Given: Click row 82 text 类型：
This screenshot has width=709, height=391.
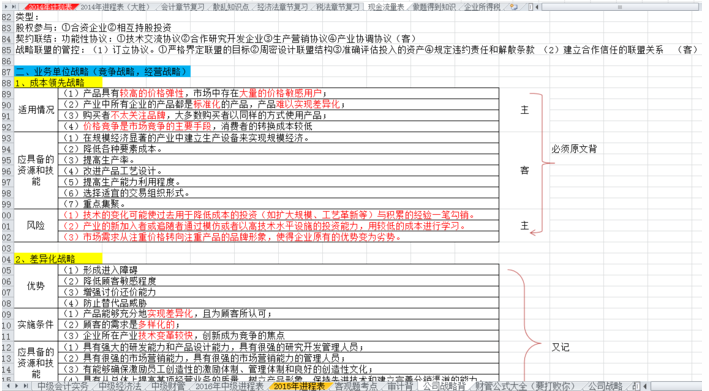Looking at the screenshot, I should (x=28, y=17).
